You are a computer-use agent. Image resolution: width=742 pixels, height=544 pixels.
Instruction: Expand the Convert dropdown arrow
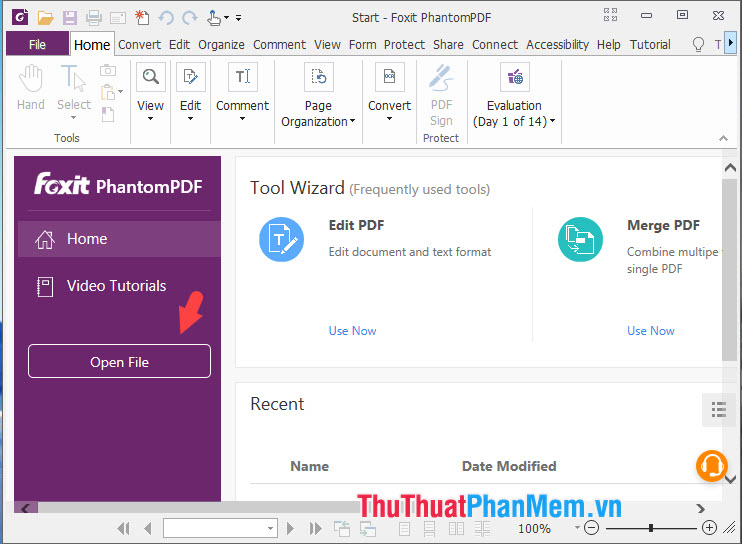tap(389, 119)
